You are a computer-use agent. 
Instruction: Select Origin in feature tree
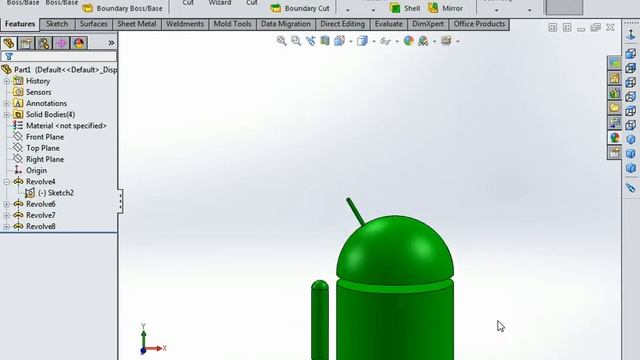[x=31, y=170]
